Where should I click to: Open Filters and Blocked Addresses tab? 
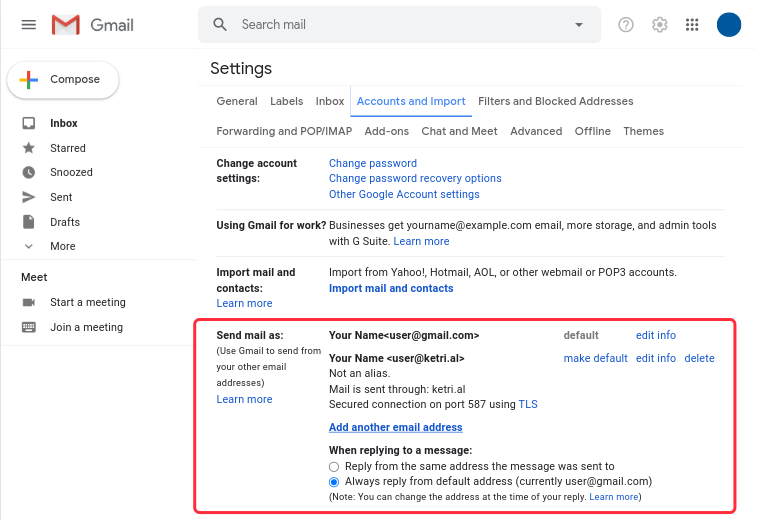point(555,101)
